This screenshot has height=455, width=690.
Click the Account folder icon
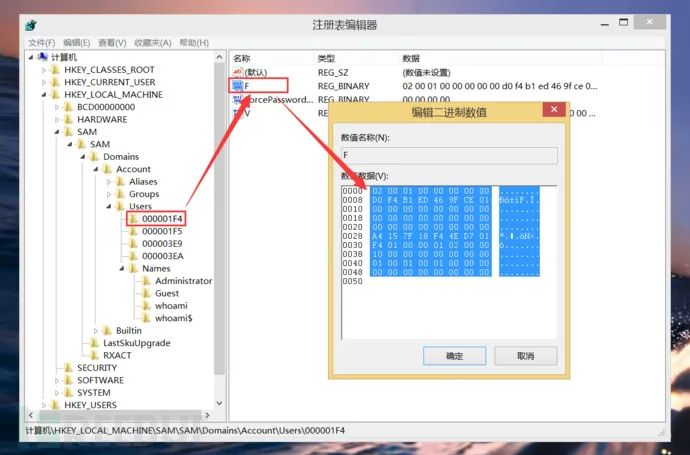(x=107, y=169)
